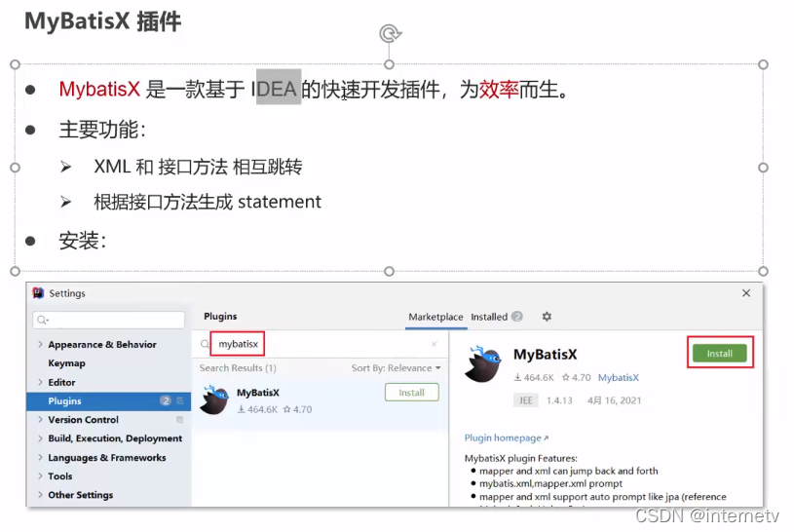Click the 主要功能 bullet text
The width and height of the screenshot is (794, 532).
click(x=102, y=130)
